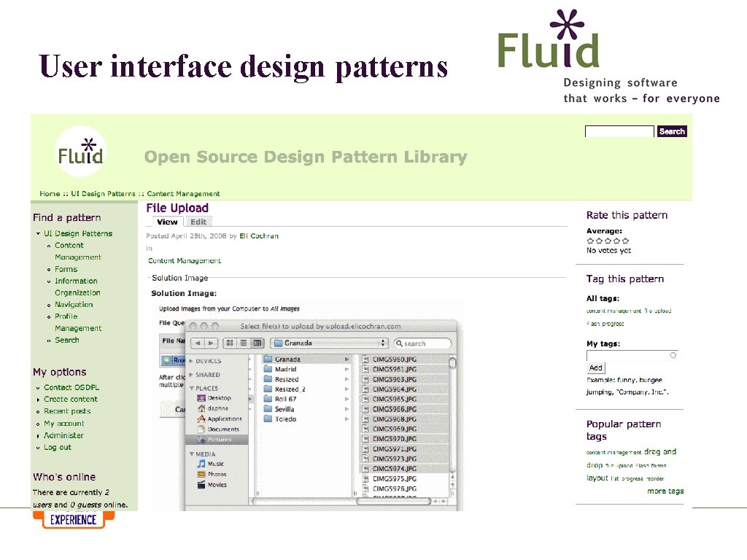Switch to list view in the file dialog
Viewport: 747px width, 560px height.
243,343
